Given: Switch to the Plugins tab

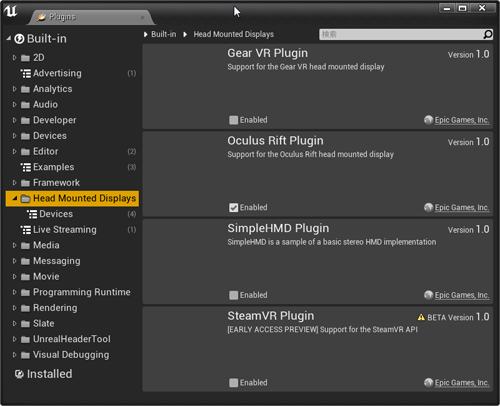Looking at the screenshot, I should [x=63, y=17].
